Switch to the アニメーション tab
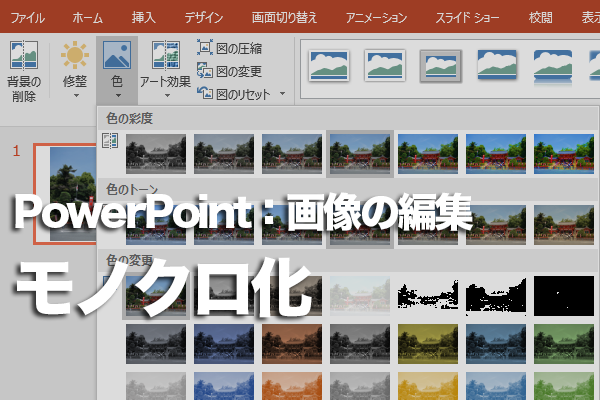This screenshot has width=600, height=400. [x=376, y=18]
